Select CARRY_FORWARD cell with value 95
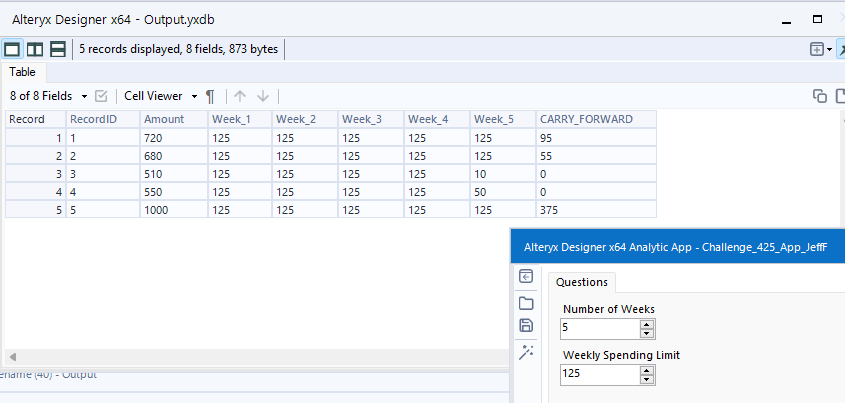This screenshot has width=845, height=403. tap(597, 138)
